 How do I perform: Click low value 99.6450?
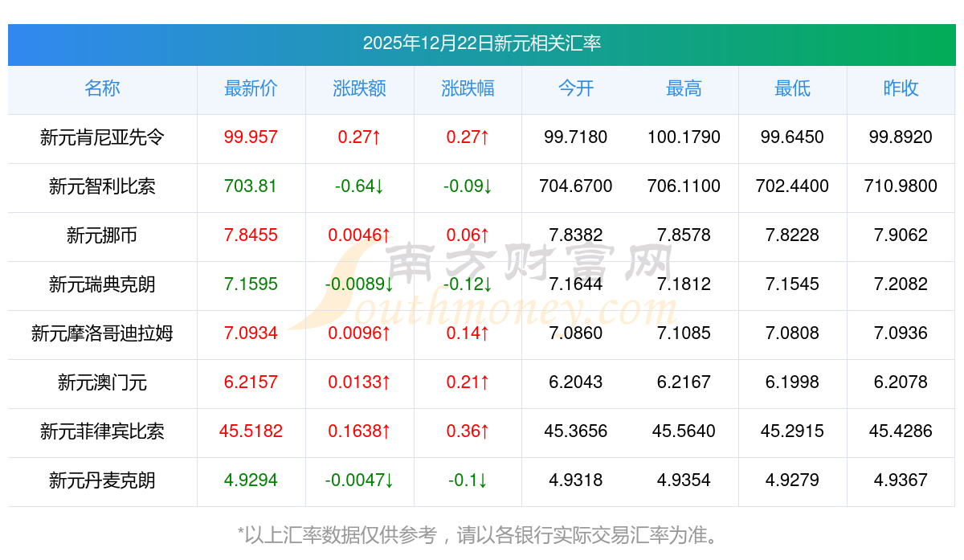(792, 137)
